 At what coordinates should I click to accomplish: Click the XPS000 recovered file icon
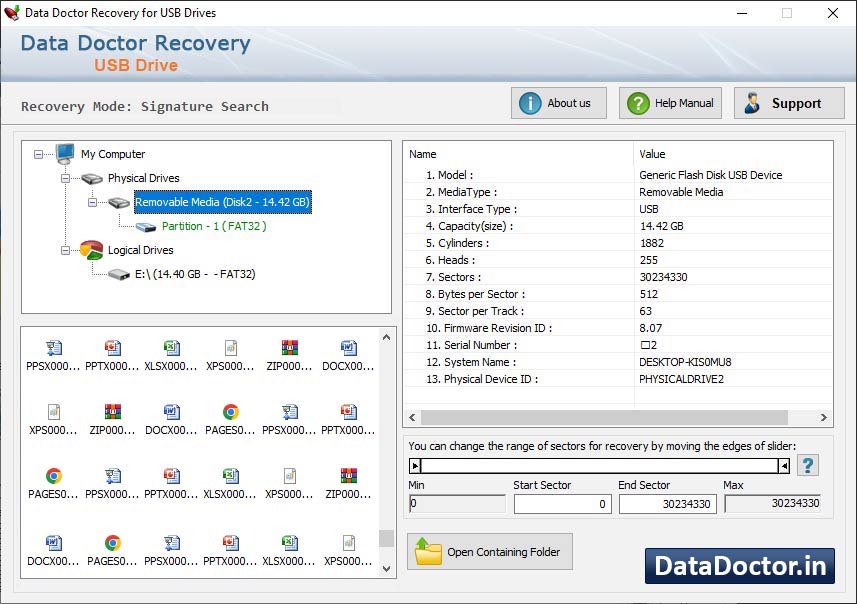[230, 350]
